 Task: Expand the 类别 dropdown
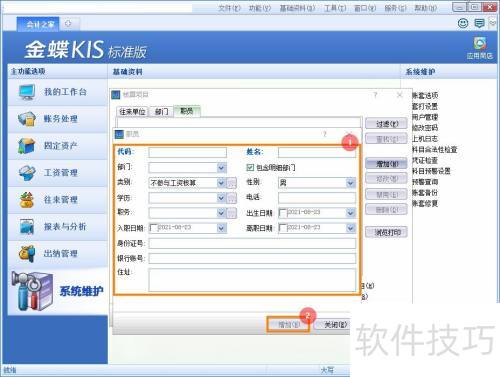221,183
